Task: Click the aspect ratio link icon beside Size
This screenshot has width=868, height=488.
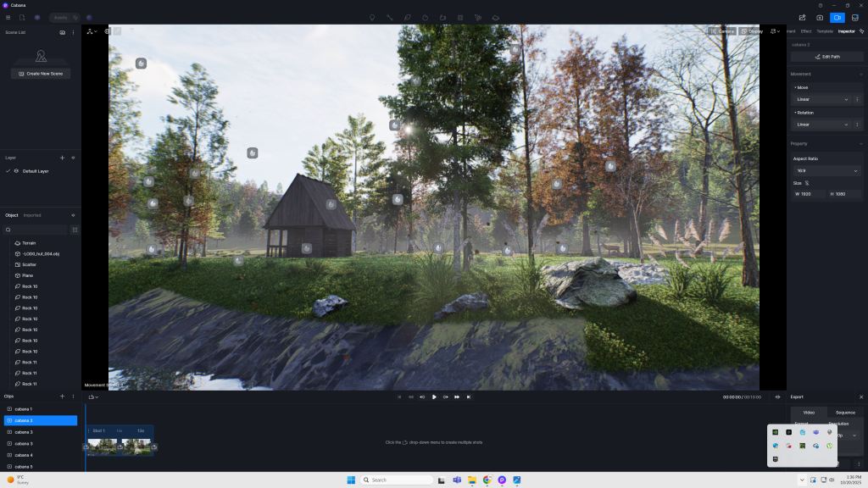Action: [x=807, y=183]
